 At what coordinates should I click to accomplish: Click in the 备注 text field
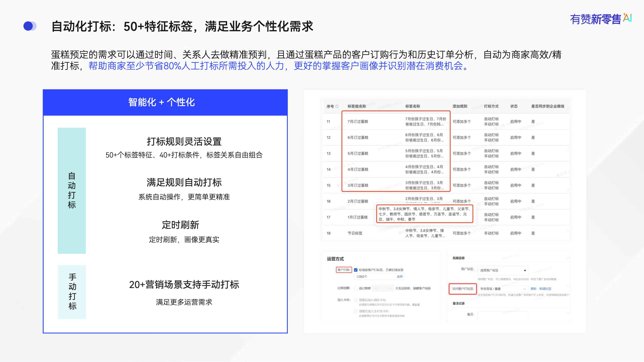[503, 316]
